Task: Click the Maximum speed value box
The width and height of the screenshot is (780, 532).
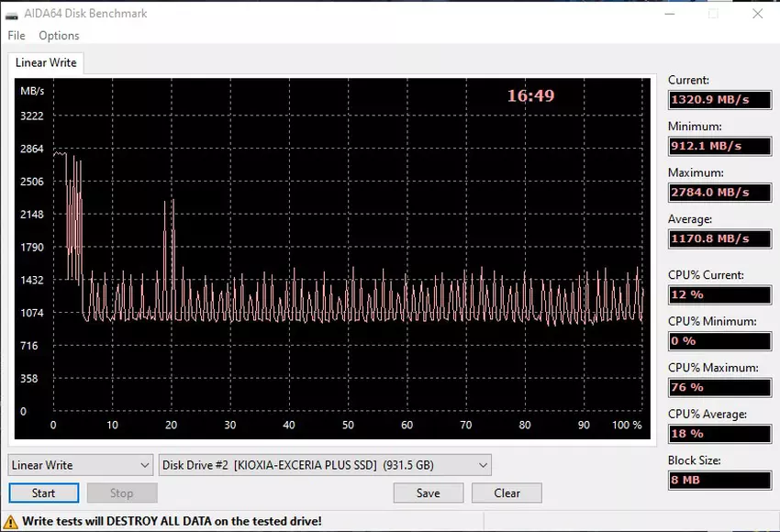Action: tap(719, 193)
